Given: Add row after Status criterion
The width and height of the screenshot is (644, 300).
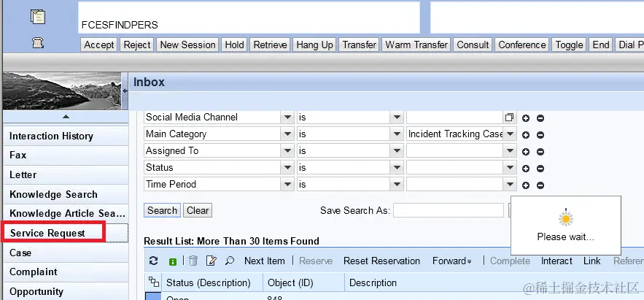Looking at the screenshot, I should [x=526, y=169].
